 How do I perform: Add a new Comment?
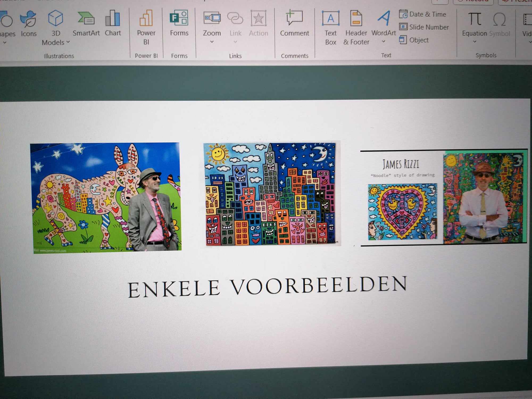[294, 23]
